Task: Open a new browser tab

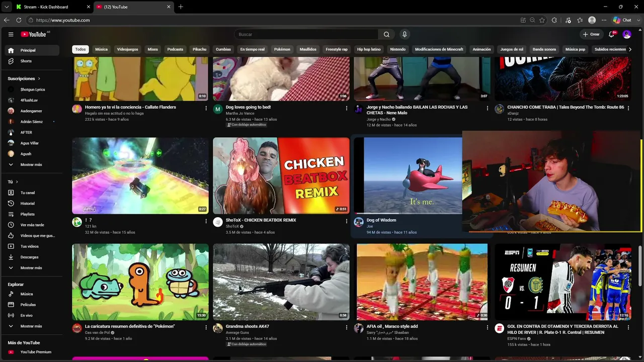Action: tap(181, 7)
